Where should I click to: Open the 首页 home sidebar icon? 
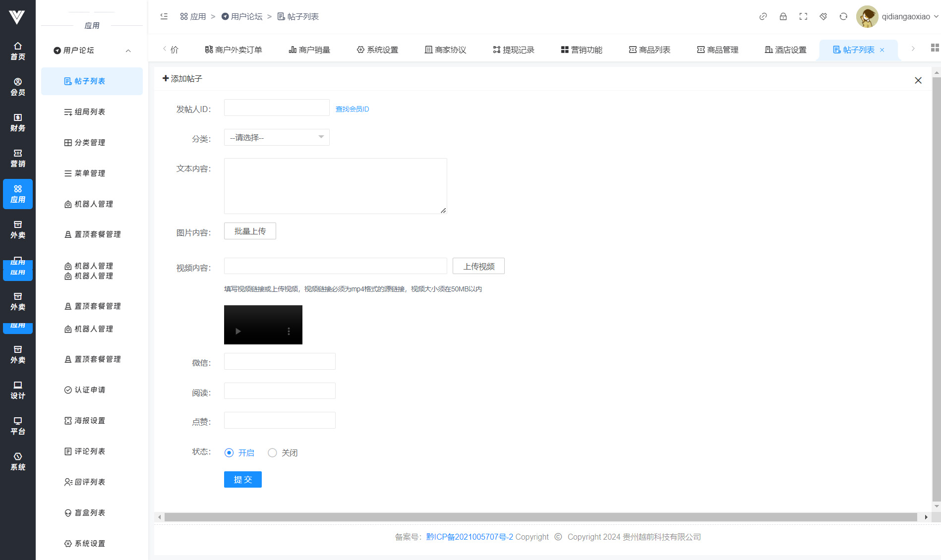pyautogui.click(x=18, y=51)
